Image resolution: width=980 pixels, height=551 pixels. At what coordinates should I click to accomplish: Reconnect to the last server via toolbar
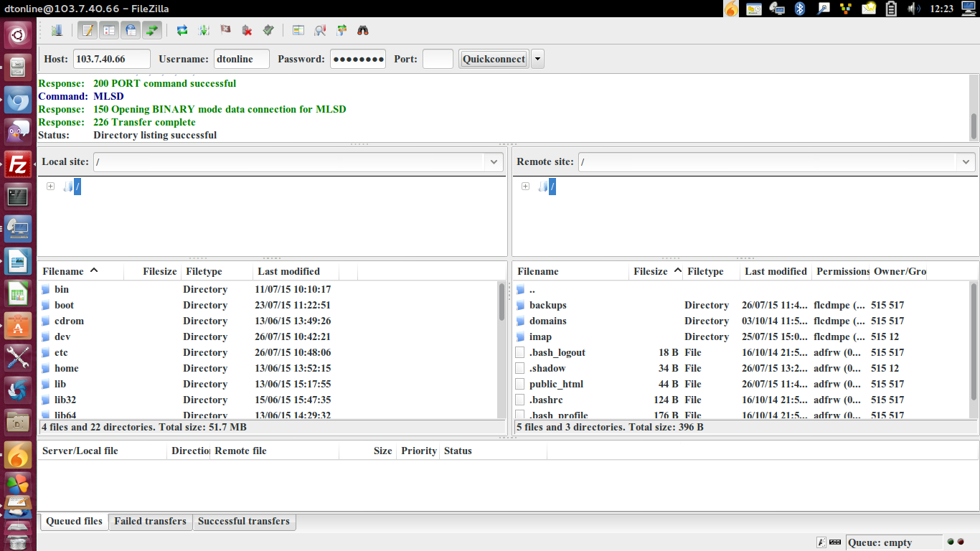268,30
